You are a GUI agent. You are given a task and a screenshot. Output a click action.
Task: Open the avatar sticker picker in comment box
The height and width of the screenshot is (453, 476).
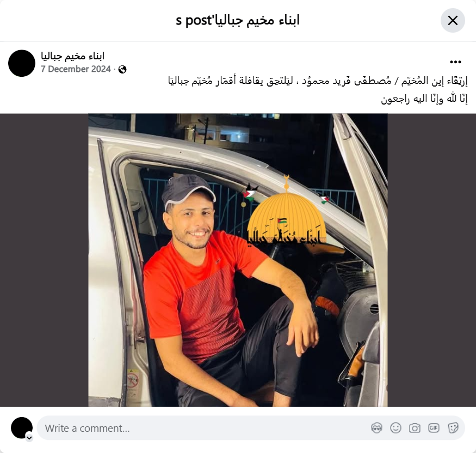pyautogui.click(x=377, y=428)
